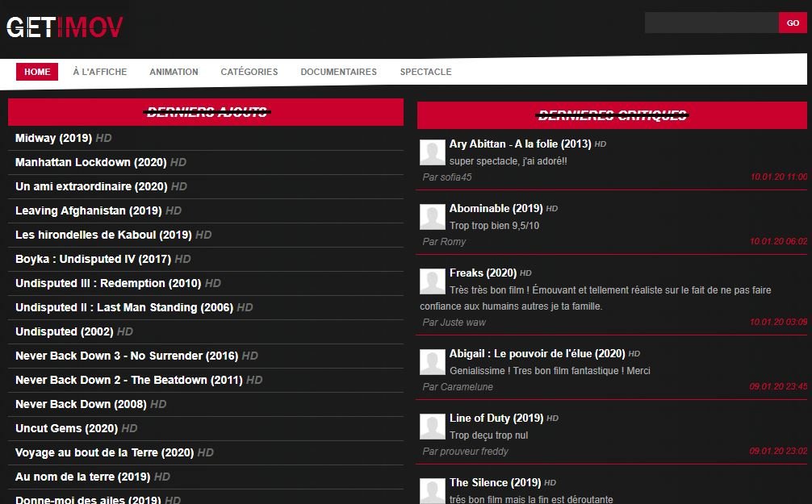Click the avatar beside the Abominable review
Image resolution: width=812 pixels, height=504 pixels.
pyautogui.click(x=433, y=217)
